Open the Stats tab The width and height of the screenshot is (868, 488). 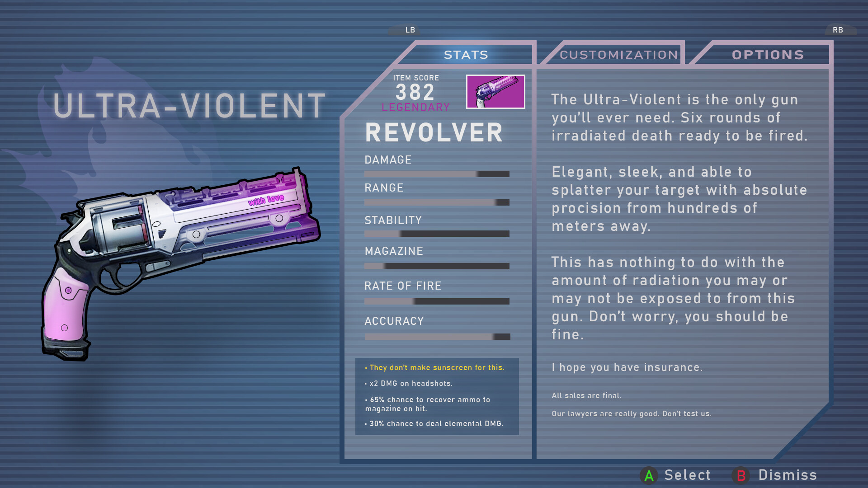(466, 55)
